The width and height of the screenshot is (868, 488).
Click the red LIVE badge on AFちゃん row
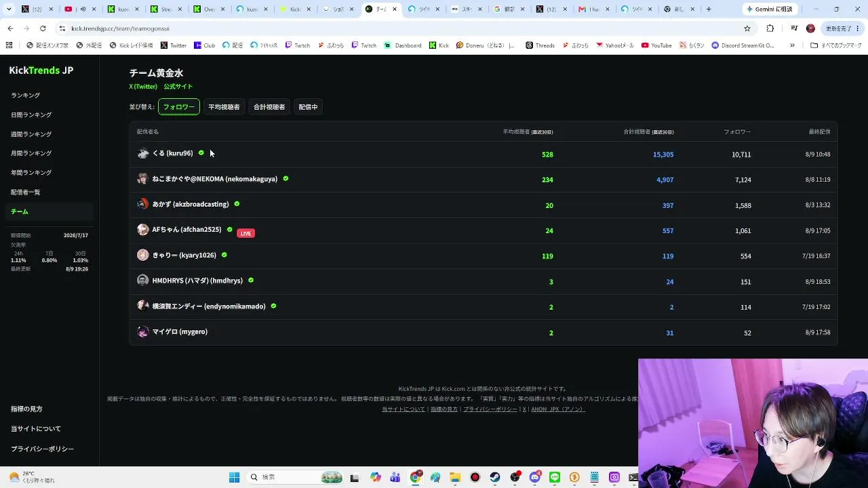pos(245,233)
